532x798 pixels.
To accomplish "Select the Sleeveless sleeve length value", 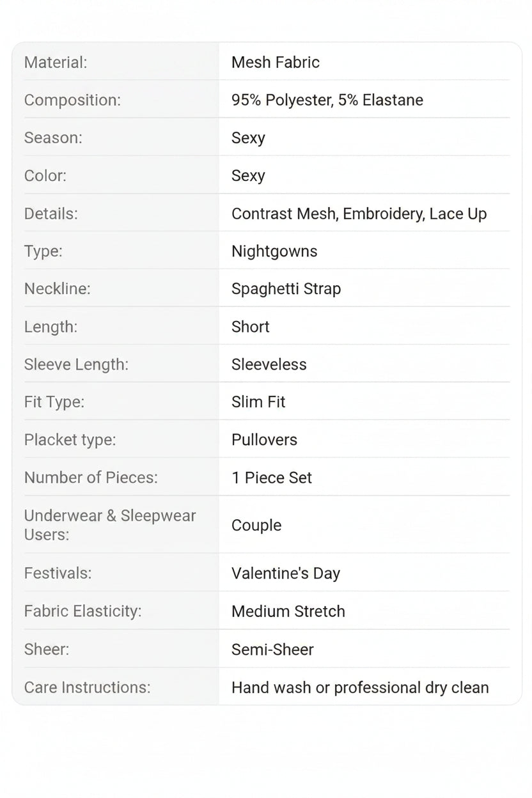I will coord(269,364).
